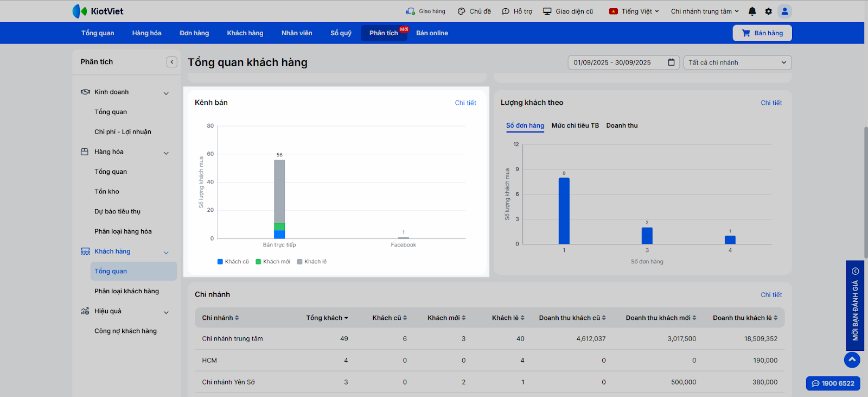Sort table by Tổng khách column

click(327, 318)
